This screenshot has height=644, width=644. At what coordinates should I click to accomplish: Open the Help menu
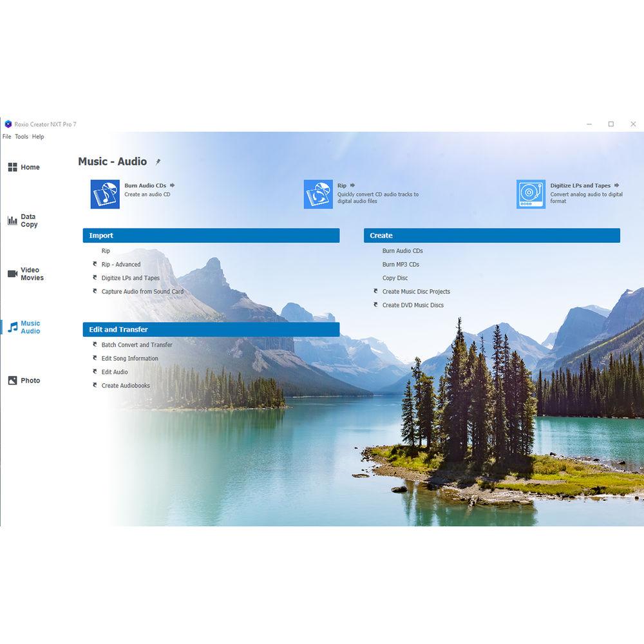tap(38, 137)
